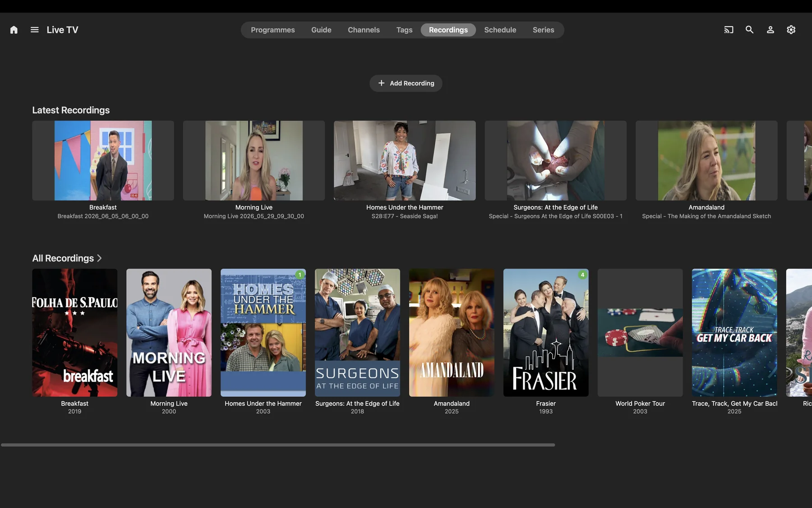
Task: Click the green 1 badge on Homes Under the Hammer
Action: pos(300,275)
